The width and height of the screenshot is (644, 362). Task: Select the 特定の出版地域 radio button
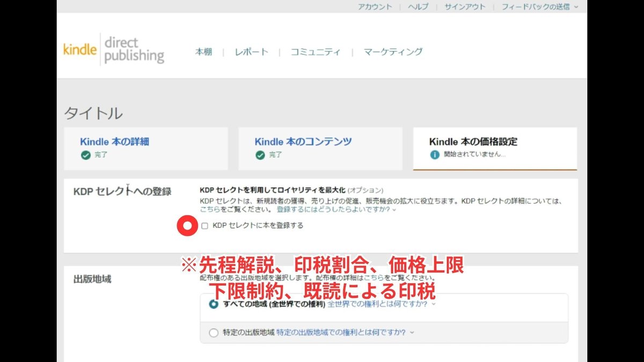pos(214,333)
